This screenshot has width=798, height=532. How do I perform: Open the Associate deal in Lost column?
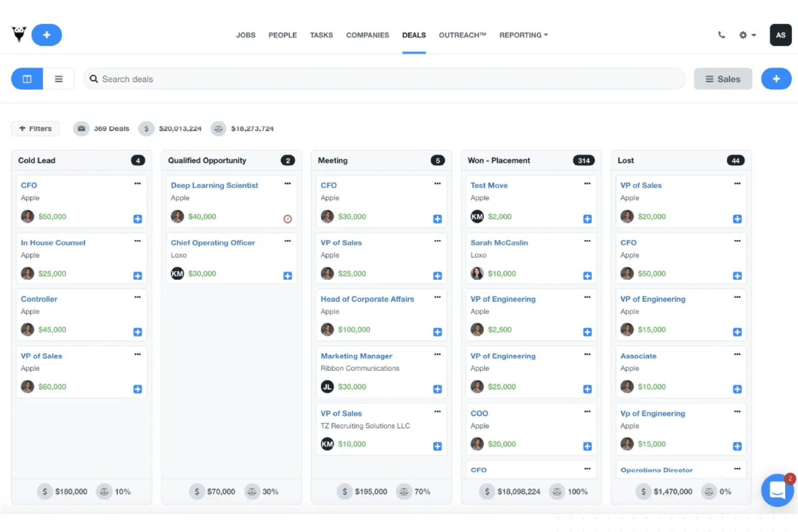click(x=638, y=356)
